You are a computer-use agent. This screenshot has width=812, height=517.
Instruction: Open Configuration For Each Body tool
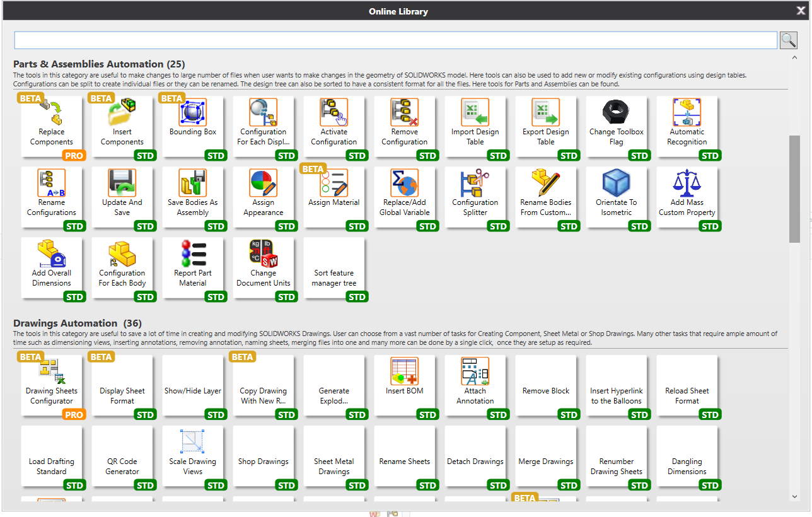[122, 268]
